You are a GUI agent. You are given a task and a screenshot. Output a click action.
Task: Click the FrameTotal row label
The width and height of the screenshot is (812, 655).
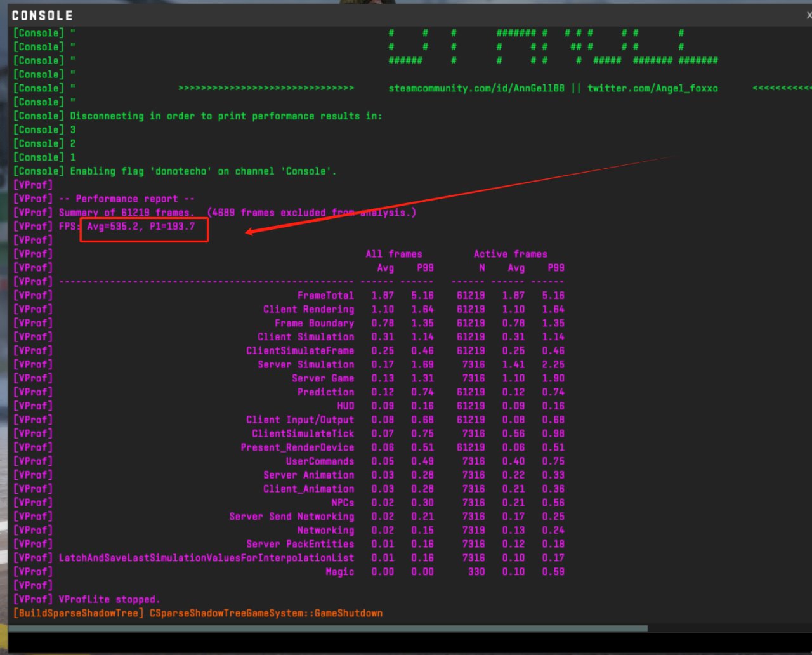[x=325, y=295]
